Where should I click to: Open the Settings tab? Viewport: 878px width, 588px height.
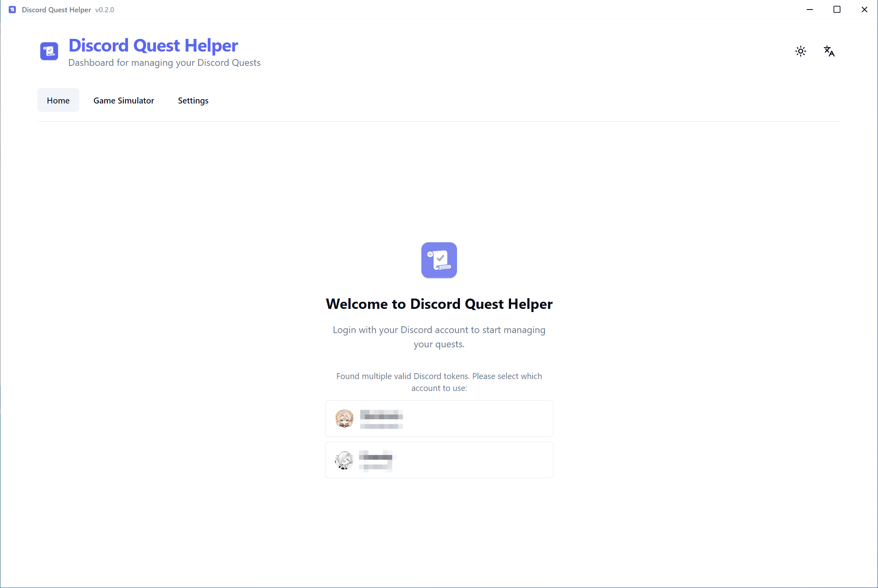pyautogui.click(x=193, y=100)
